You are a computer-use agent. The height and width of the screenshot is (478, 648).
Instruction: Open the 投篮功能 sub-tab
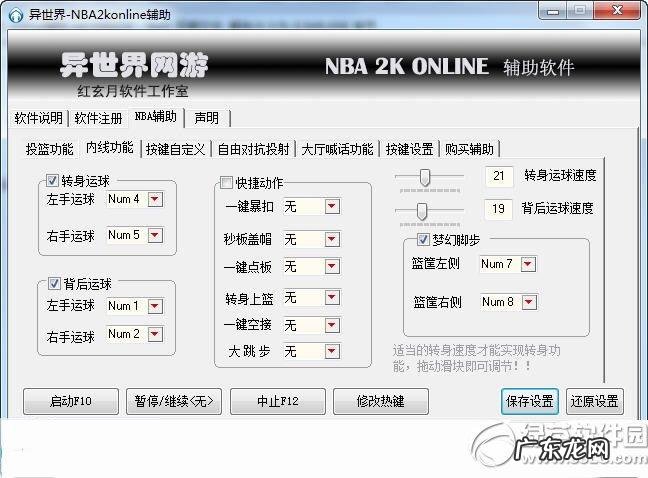click(49, 149)
